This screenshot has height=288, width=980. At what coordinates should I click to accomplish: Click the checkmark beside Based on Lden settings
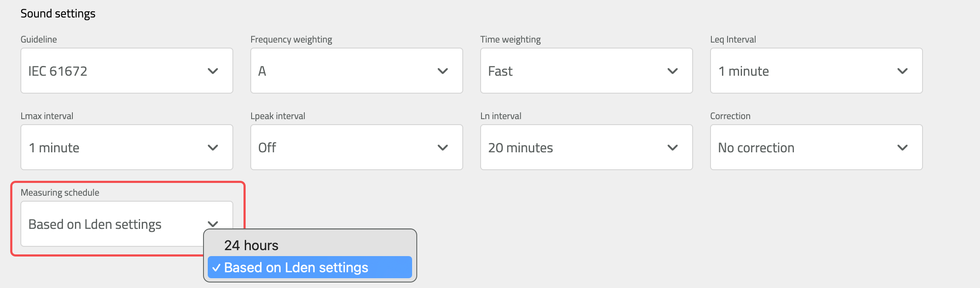point(216,268)
